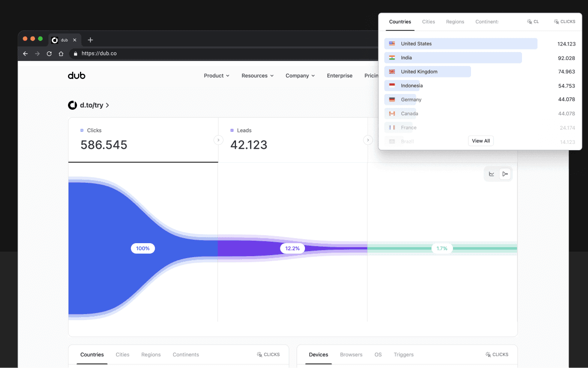Click the arrow icon between Clicks and Leads
The width and height of the screenshot is (588, 368).
218,140
